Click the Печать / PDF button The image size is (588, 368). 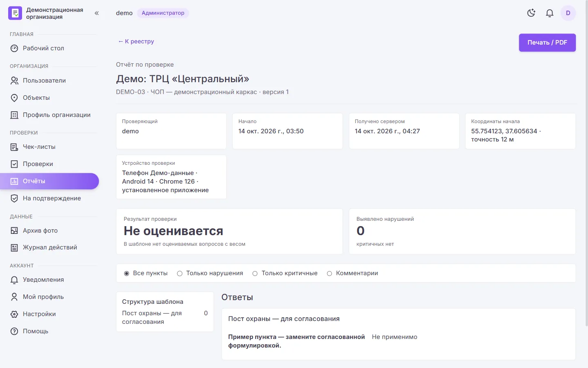click(x=547, y=43)
